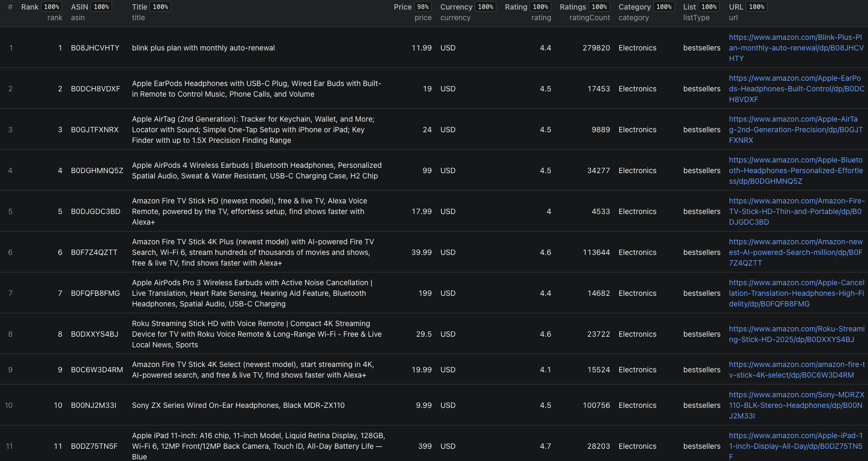Click the Sony ZX Series Wired Headphones title
Image resolution: width=868 pixels, height=461 pixels.
(x=239, y=405)
